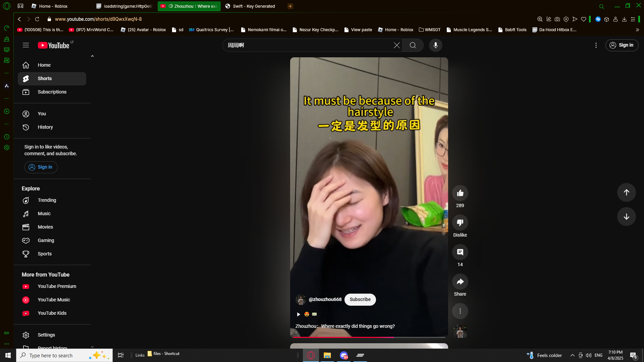Viewport: 644px width, 362px height.
Task: Go to next short with down arrow
Action: point(626,217)
